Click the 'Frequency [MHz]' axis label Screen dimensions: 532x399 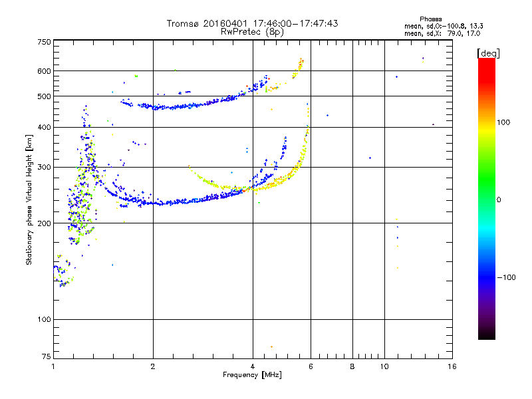(x=252, y=375)
